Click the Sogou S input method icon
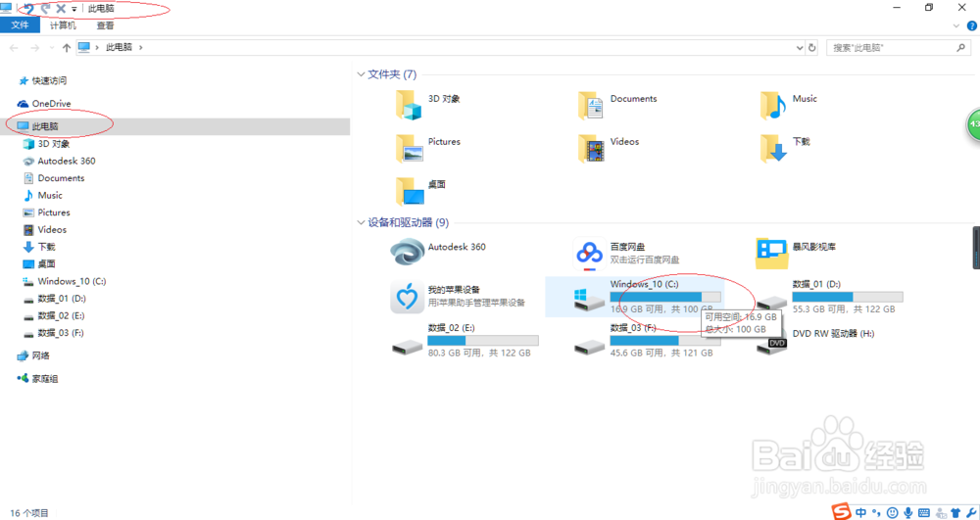The image size is (980, 520). 841,512
